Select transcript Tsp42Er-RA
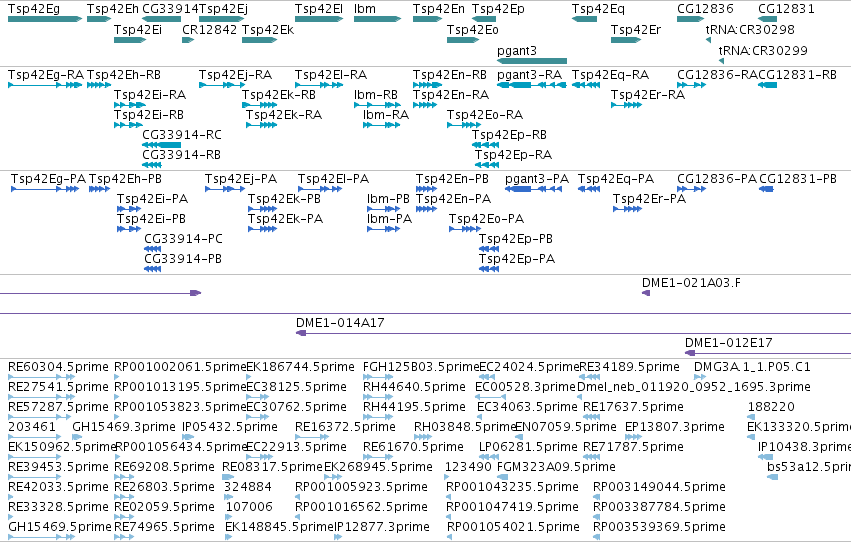This screenshot has width=851, height=542. click(x=648, y=94)
